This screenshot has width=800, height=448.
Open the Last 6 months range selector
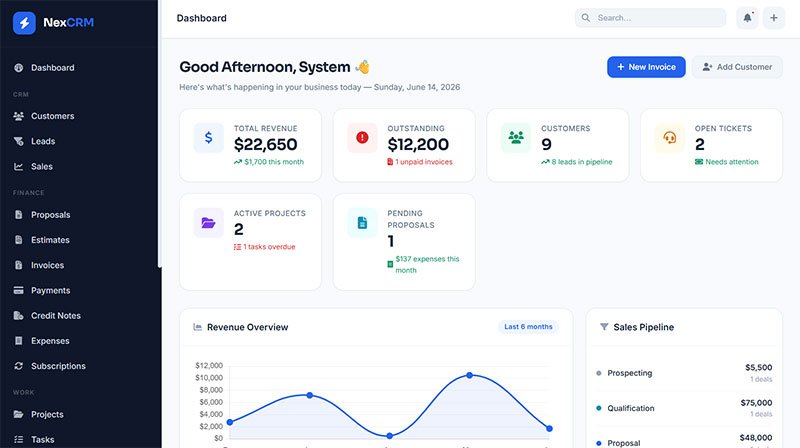tap(528, 327)
